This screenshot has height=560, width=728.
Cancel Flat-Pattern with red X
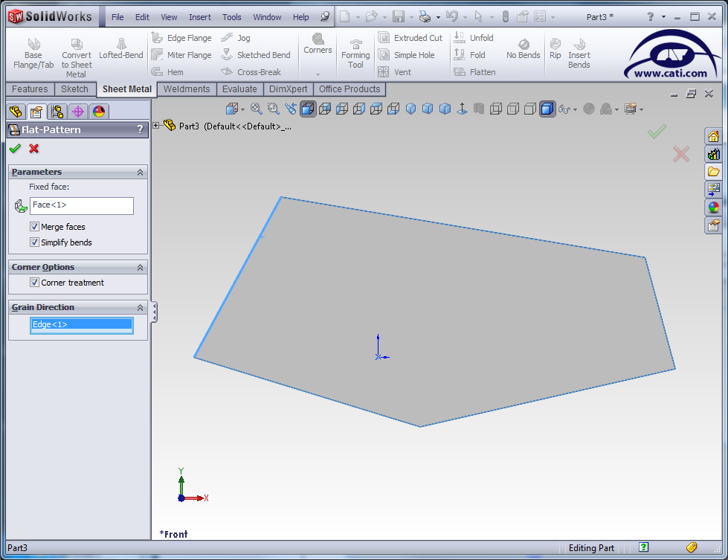33,149
